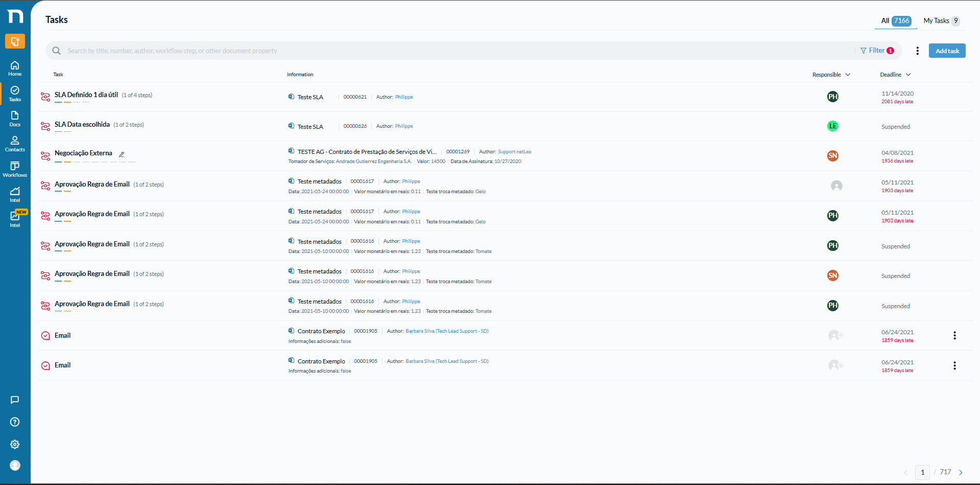
Task: Open the help question mark icon
Action: point(15,422)
